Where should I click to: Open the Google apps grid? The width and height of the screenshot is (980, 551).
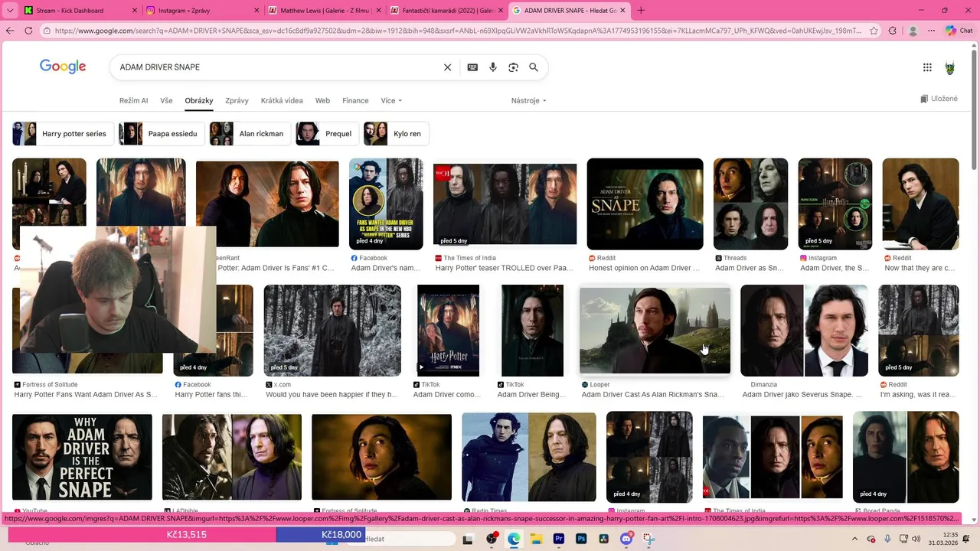point(927,67)
